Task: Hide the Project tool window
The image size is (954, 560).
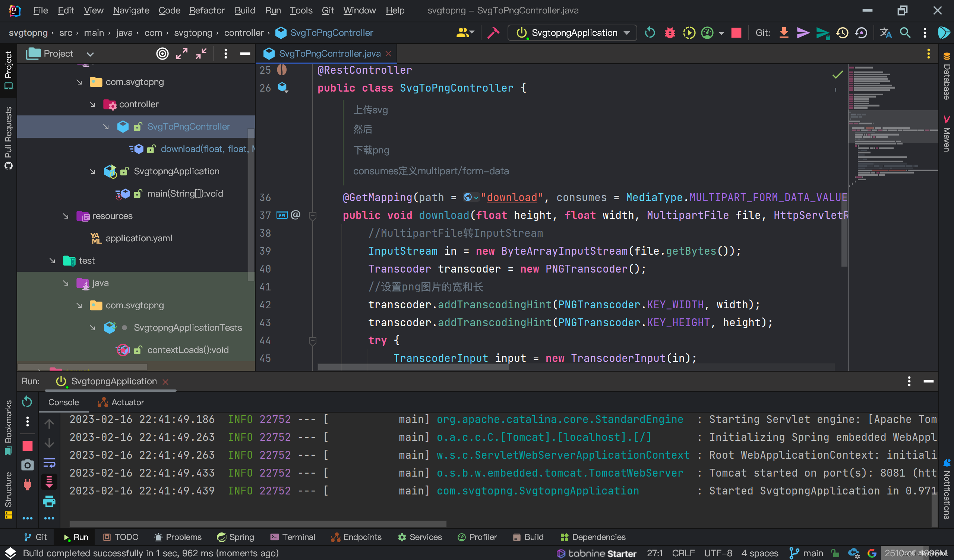Action: 245,54
